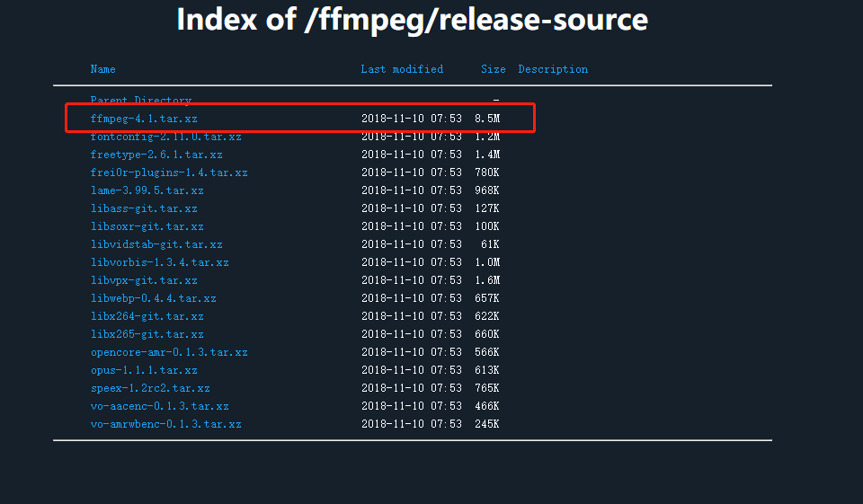Download opus-1.1.1.tar.xz

144,370
